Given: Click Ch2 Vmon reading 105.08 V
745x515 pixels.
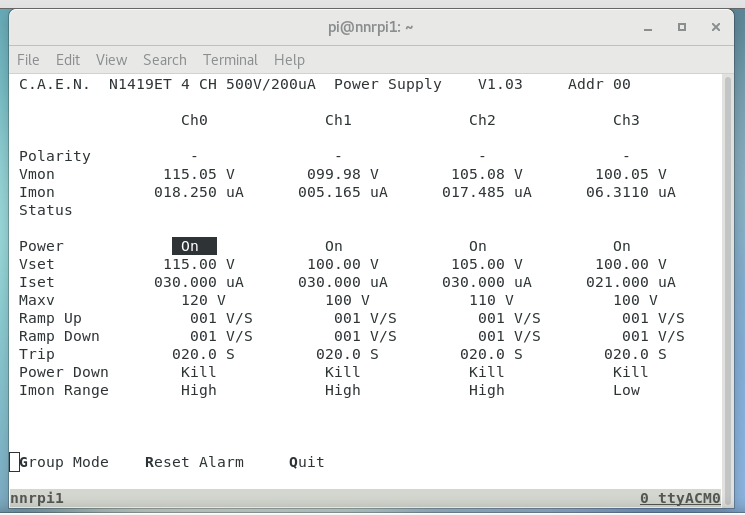Looking at the screenshot, I should [487, 174].
